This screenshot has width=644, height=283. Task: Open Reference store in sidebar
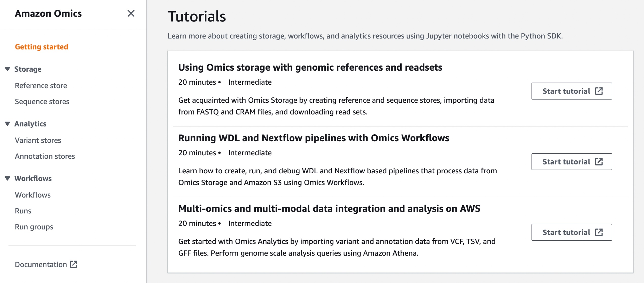point(41,85)
